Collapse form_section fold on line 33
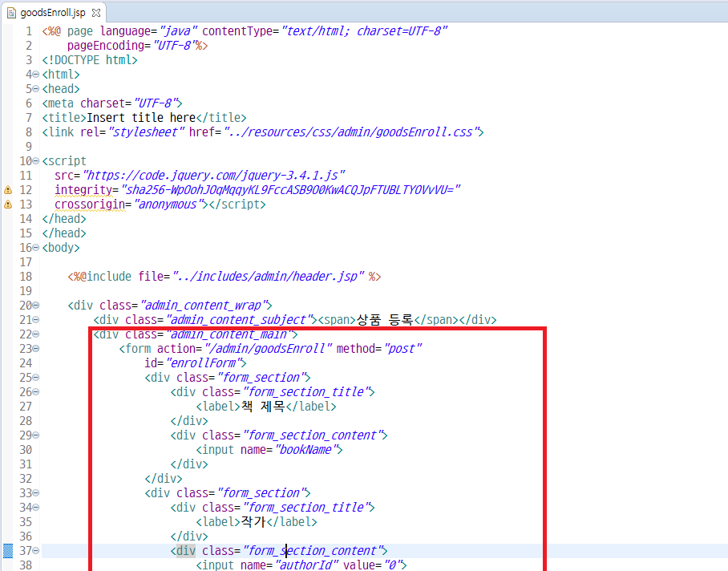Viewport: 728px width, 571px height. 36,493
